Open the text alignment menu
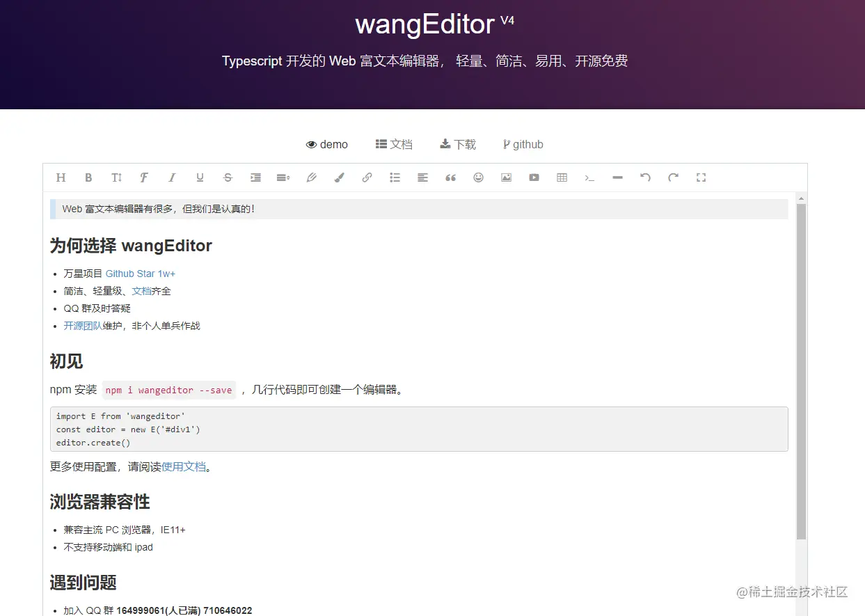865x616 pixels. (x=422, y=177)
